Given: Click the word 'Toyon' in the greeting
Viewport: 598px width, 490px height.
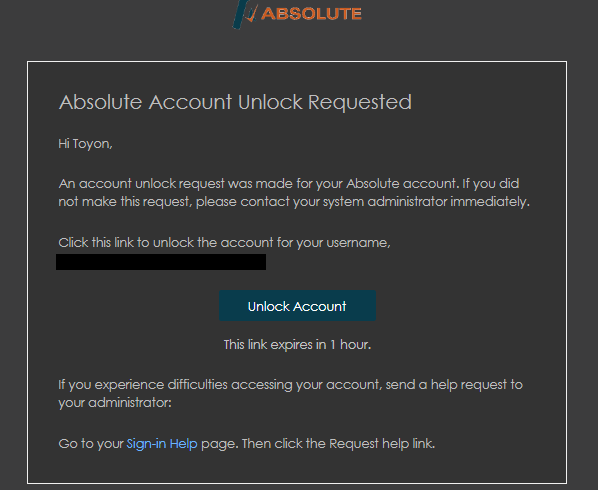Looking at the screenshot, I should [x=91, y=144].
